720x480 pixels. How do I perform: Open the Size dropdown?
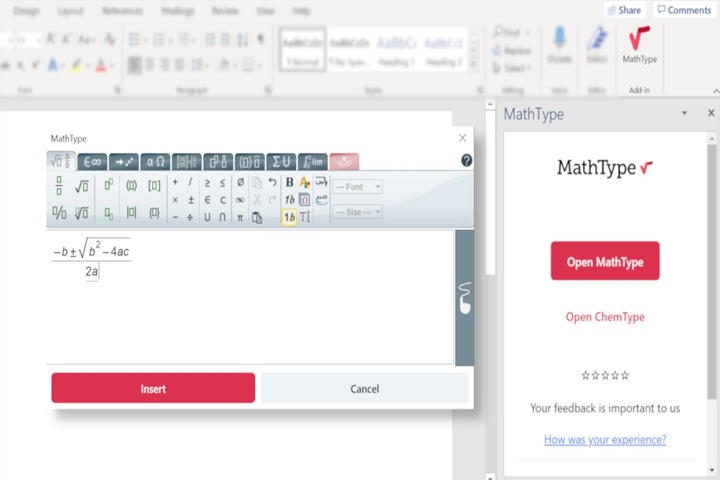click(x=357, y=212)
